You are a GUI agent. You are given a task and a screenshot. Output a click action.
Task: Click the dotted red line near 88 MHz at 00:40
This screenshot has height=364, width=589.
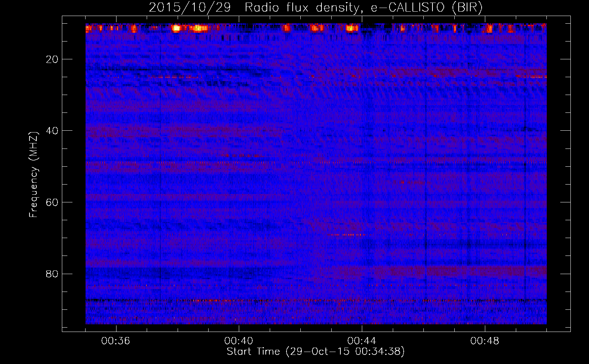239,301
